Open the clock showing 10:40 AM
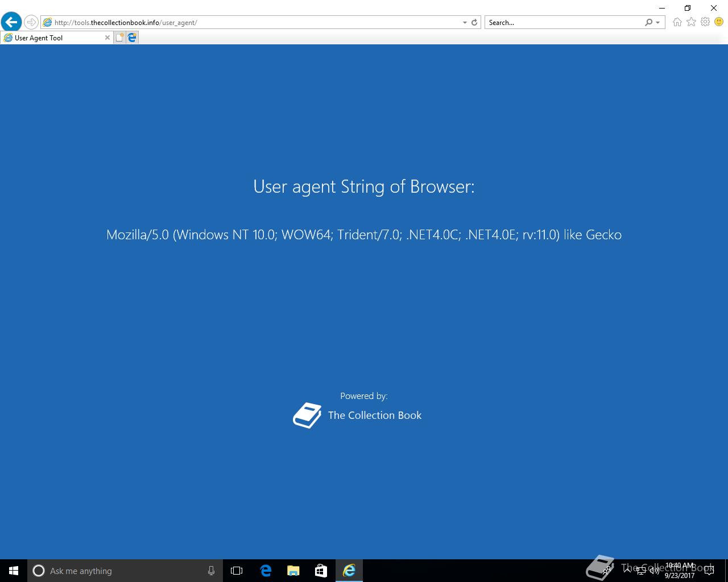 [x=680, y=571]
